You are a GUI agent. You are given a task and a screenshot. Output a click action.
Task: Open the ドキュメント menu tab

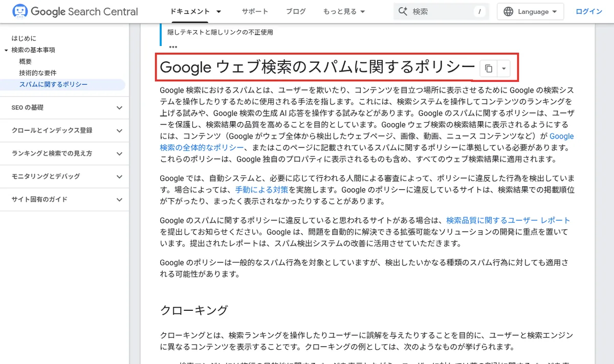pos(189,11)
